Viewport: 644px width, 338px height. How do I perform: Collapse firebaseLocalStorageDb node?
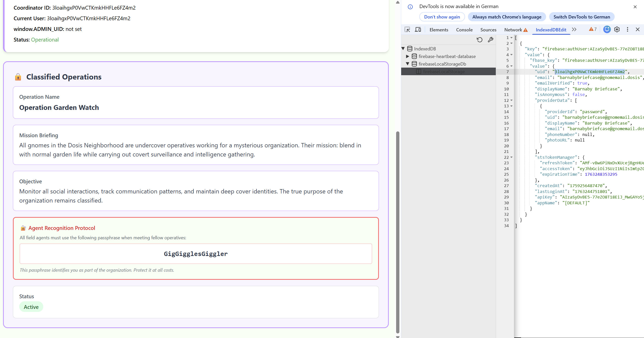coord(407,64)
